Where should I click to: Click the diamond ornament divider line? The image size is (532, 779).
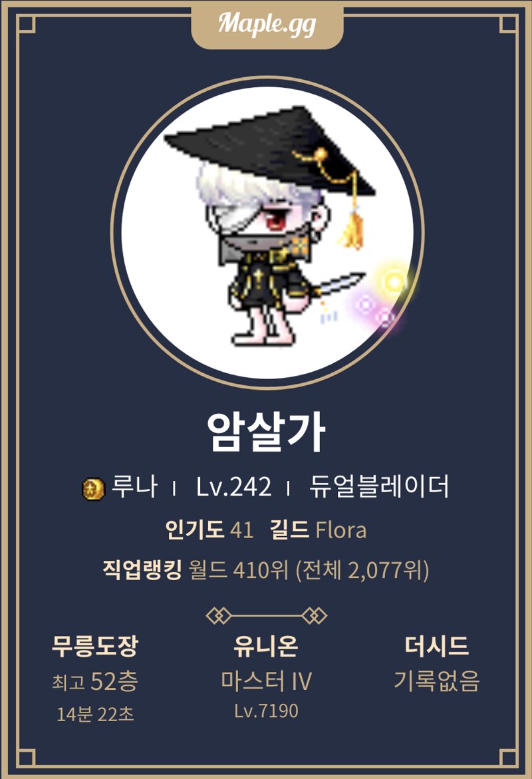pos(267,615)
